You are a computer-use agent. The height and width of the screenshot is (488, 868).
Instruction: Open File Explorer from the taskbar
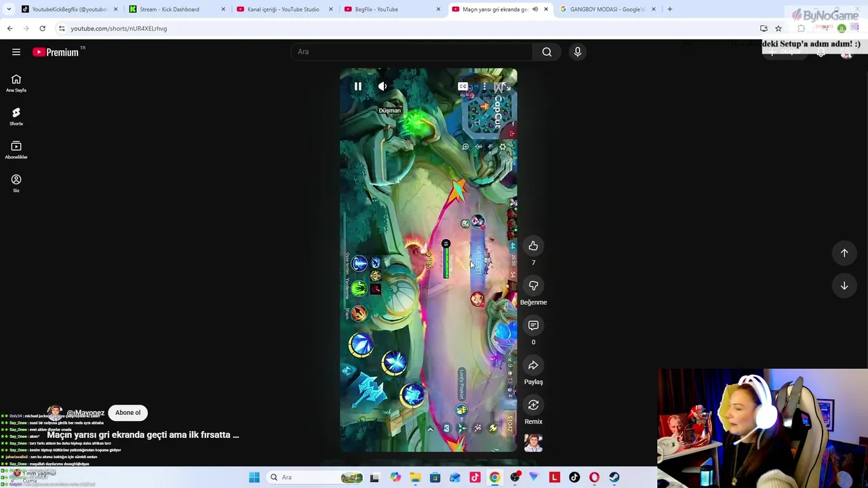tap(415, 478)
